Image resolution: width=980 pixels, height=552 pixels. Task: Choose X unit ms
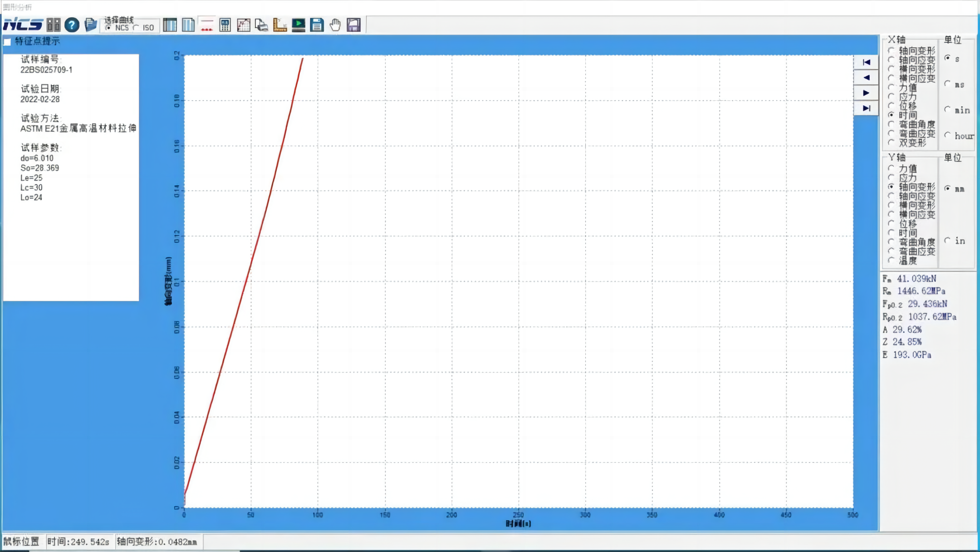(947, 84)
